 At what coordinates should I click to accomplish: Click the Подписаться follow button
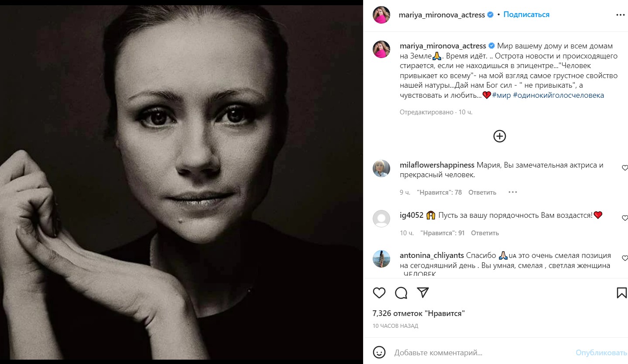526,14
